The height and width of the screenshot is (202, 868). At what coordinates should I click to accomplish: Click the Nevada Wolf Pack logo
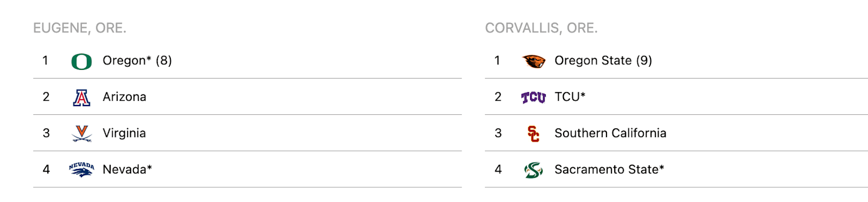[x=81, y=170]
